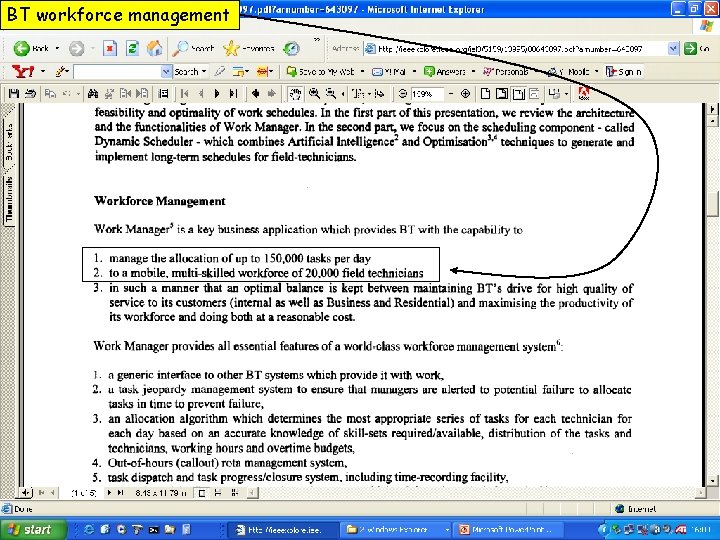
Task: Go to the Home page icon
Action: pos(155,48)
